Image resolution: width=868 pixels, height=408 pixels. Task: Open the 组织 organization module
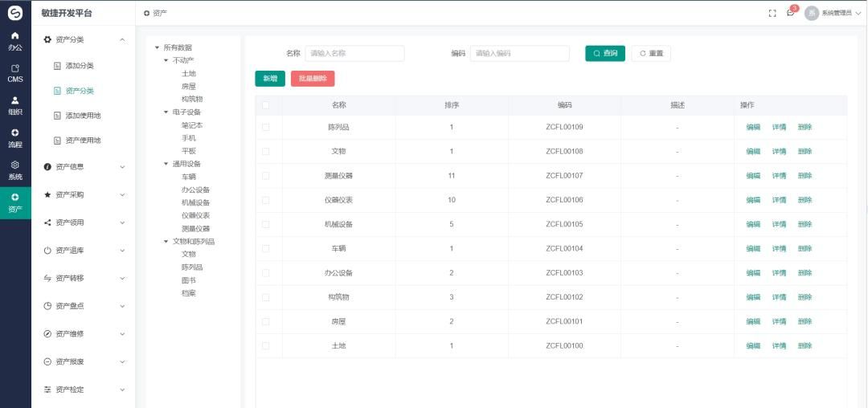pos(15,106)
